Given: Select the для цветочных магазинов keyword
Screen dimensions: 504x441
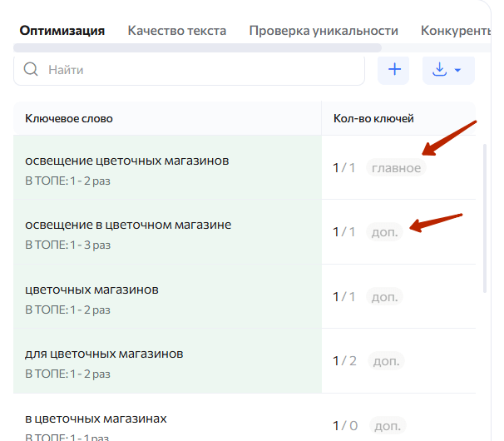Looking at the screenshot, I should [x=104, y=354].
